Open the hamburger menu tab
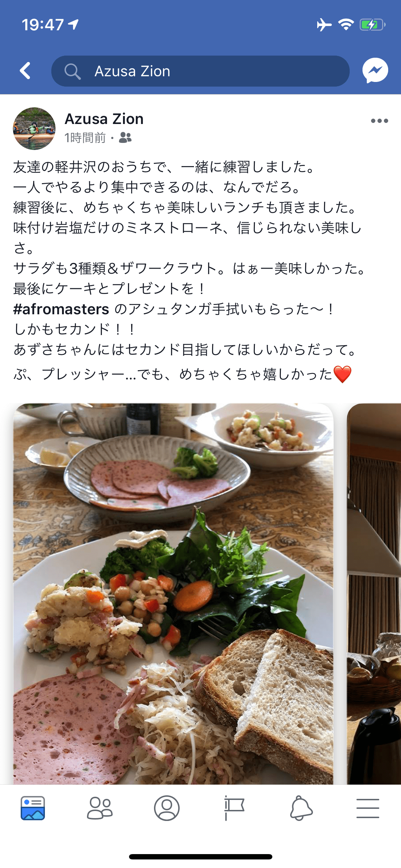401x868 pixels. point(367,808)
